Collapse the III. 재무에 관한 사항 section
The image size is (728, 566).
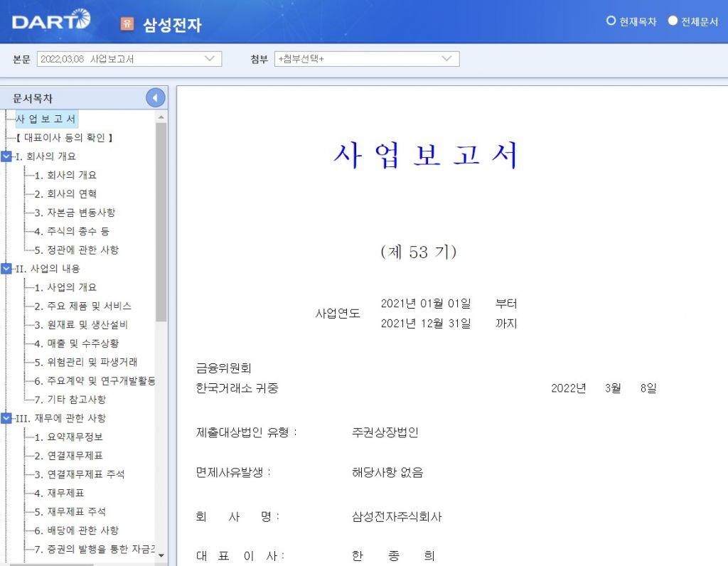point(6,418)
